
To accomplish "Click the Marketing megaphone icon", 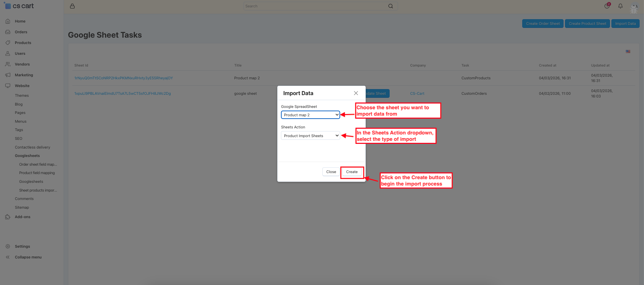I will pos(8,75).
